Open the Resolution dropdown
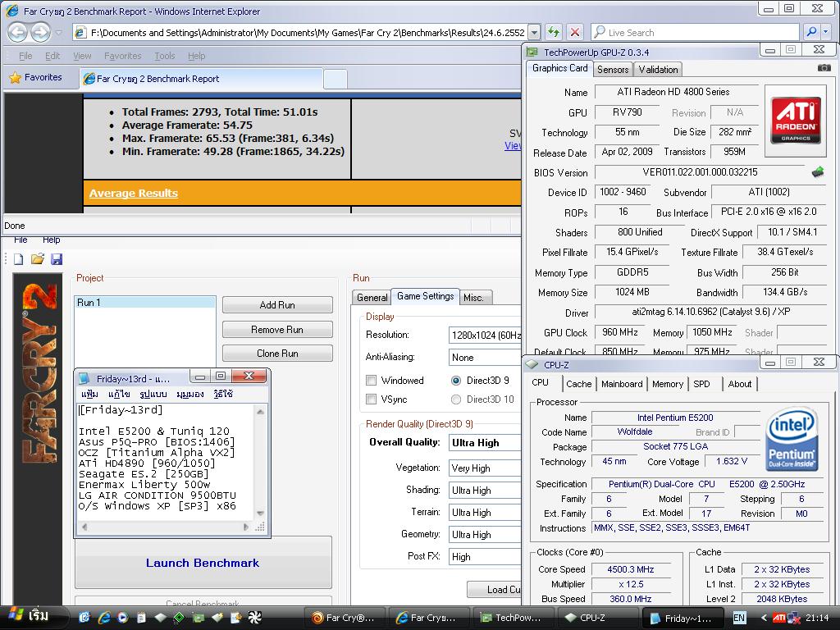 (485, 336)
